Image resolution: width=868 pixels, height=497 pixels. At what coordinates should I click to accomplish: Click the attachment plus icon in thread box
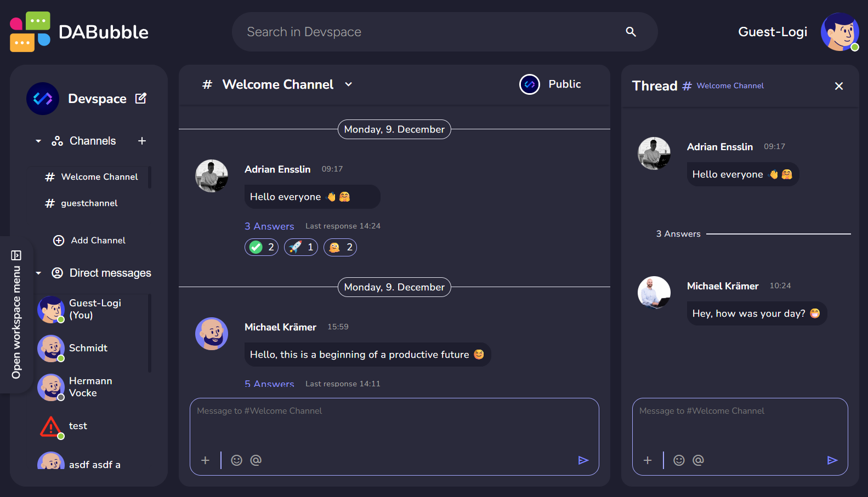648,460
